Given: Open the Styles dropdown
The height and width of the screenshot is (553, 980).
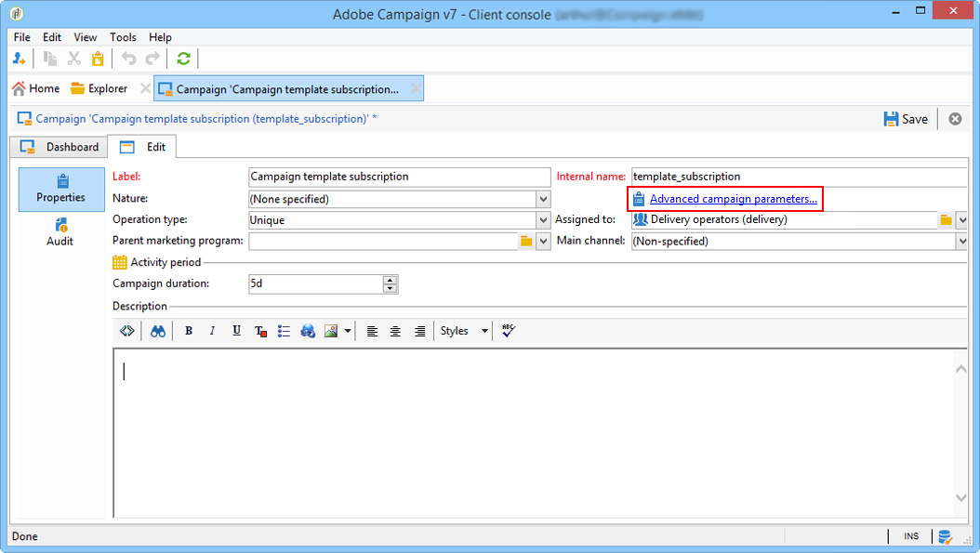Looking at the screenshot, I should 464,331.
